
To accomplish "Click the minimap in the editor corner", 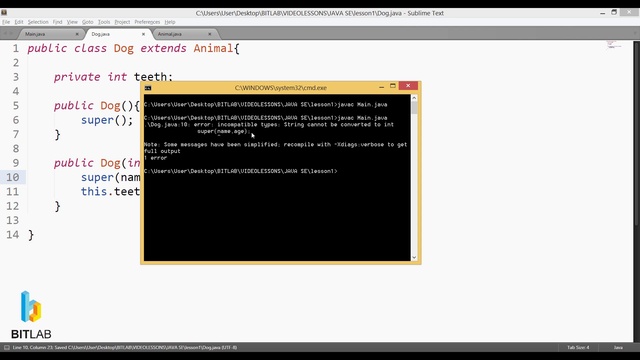I will (x=613, y=44).
